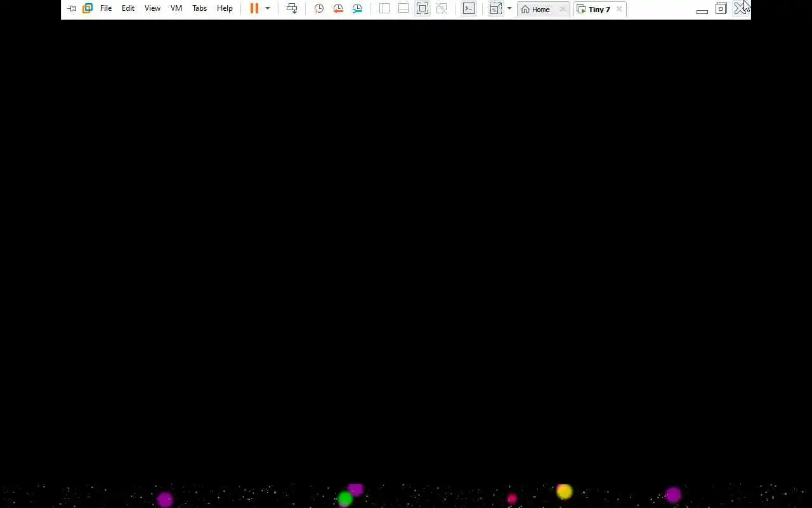Click the stretch guest display icon

[x=496, y=8]
